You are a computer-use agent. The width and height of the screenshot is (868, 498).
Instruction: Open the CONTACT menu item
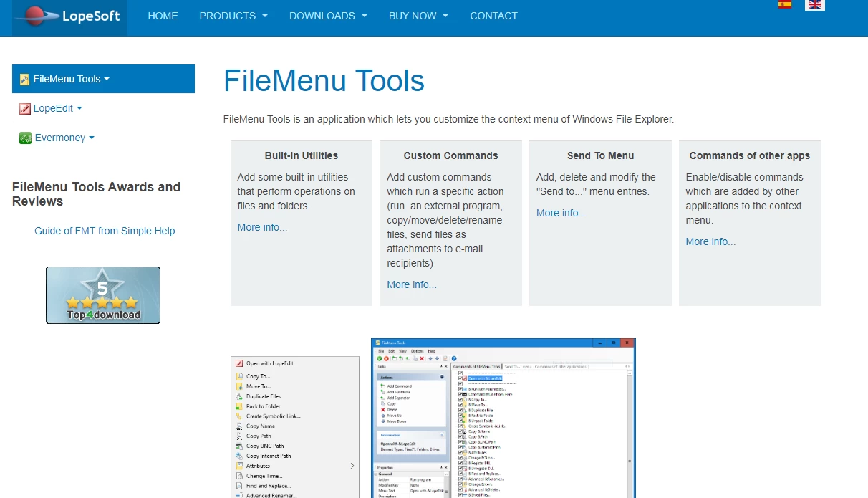pos(493,16)
